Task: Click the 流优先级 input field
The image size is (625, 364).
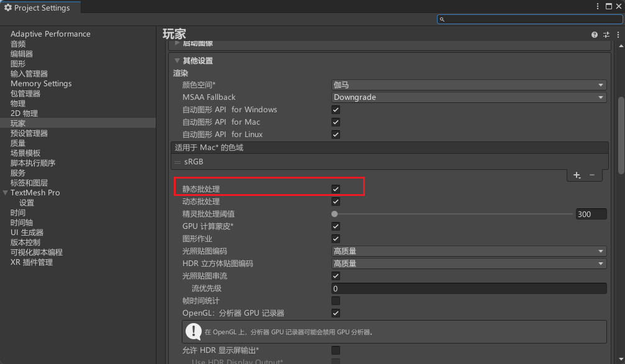Action: tap(469, 288)
